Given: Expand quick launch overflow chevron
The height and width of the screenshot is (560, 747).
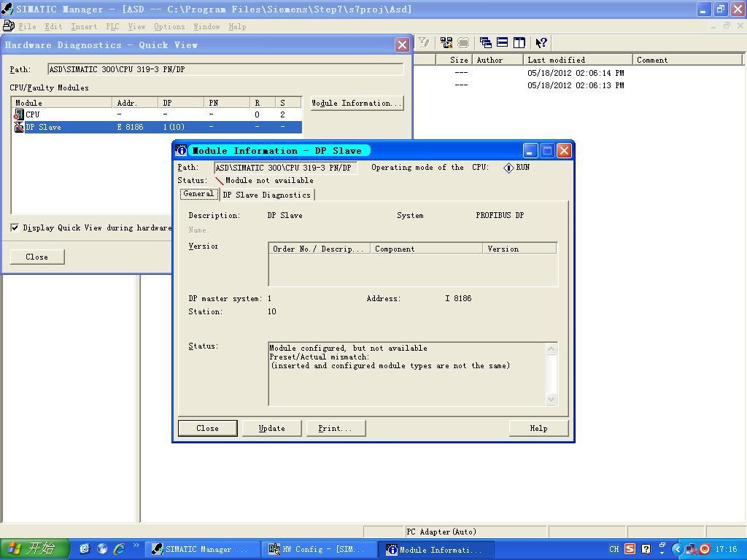Looking at the screenshot, I should coord(136,545).
